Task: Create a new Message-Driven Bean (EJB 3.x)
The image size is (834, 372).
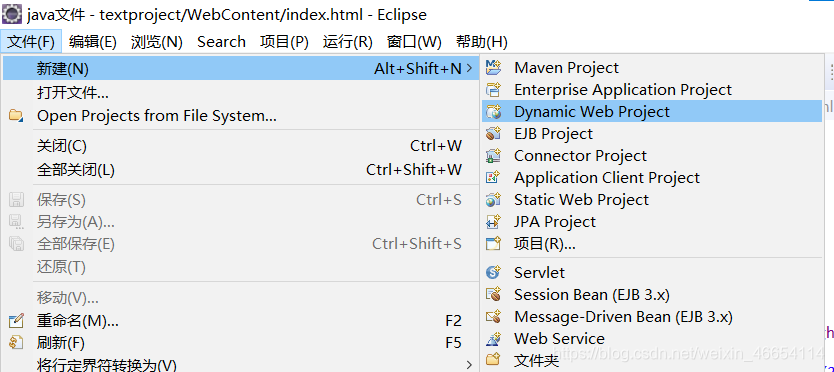Action: point(652,317)
